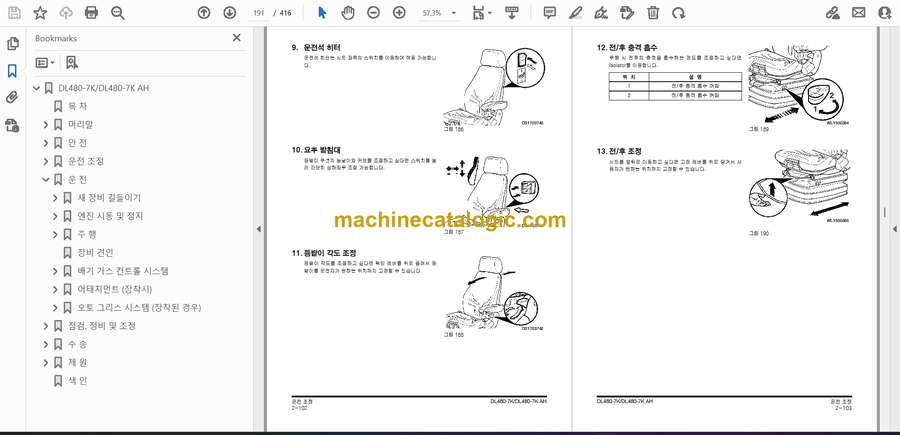Go to previous page with the up arrow
The image size is (900, 435).
[x=204, y=13]
